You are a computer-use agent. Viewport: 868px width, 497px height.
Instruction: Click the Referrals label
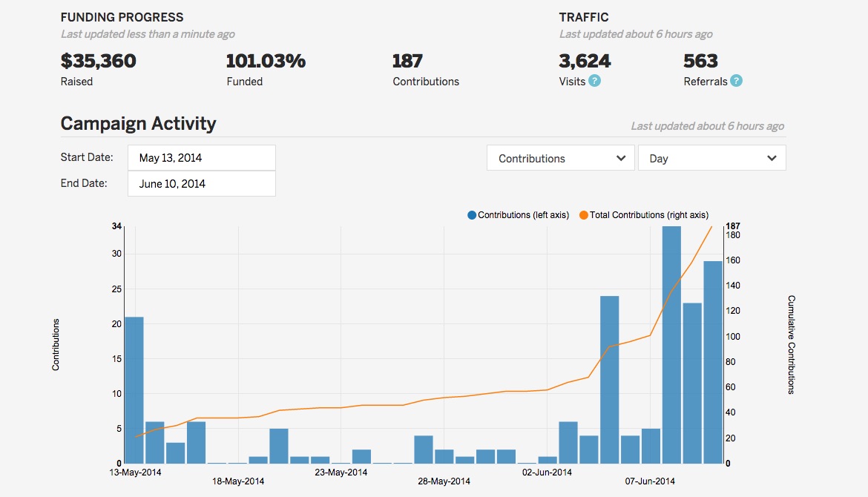click(706, 82)
